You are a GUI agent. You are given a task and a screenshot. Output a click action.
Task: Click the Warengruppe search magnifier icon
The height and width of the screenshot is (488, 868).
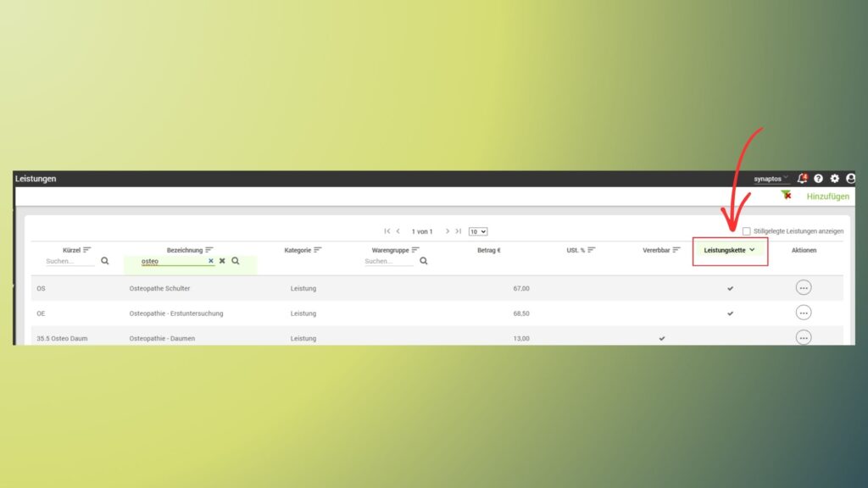click(424, 261)
